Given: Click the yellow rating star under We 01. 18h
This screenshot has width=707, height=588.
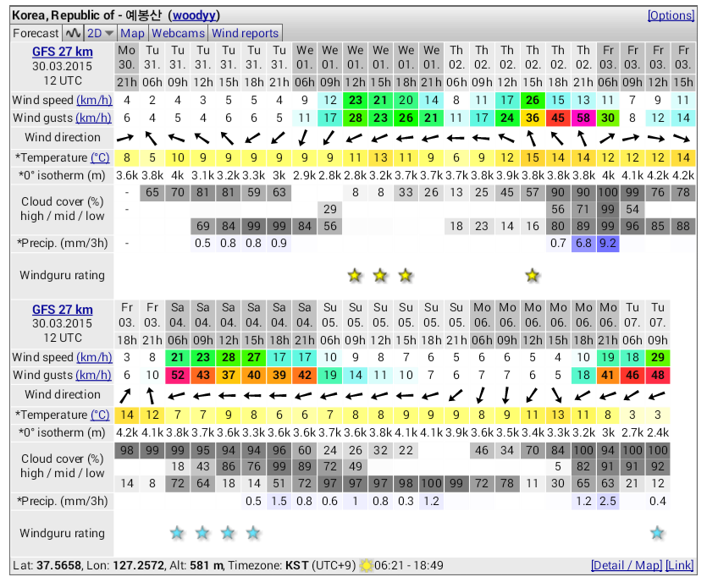Looking at the screenshot, I should click(406, 275).
